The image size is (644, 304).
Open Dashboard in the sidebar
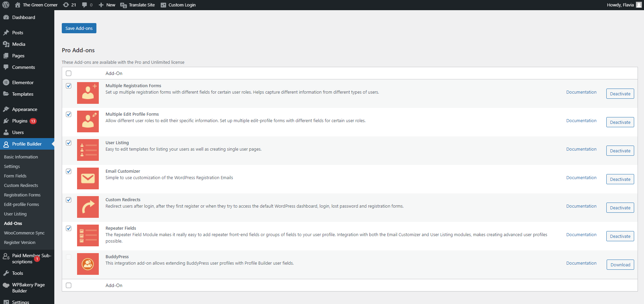[27, 17]
